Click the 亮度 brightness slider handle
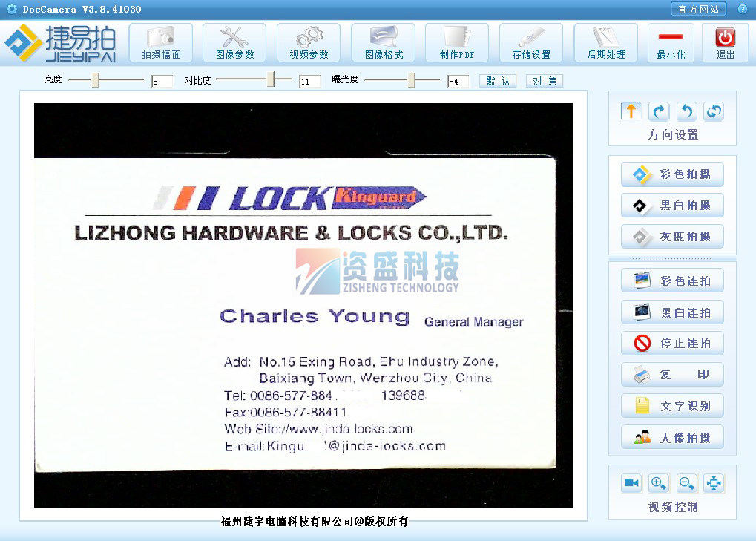 coord(96,79)
